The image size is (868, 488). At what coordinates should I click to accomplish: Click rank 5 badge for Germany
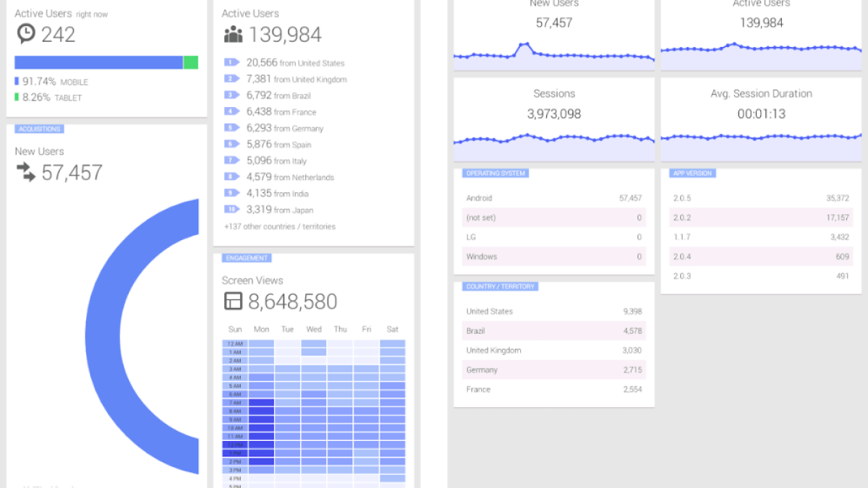click(x=231, y=128)
